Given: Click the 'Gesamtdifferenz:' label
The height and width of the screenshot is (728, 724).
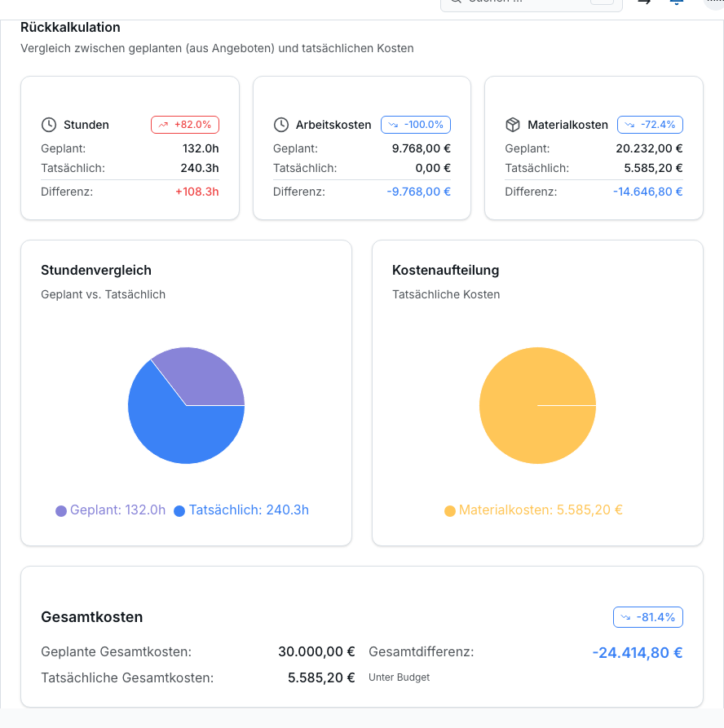Looking at the screenshot, I should pos(422,652).
